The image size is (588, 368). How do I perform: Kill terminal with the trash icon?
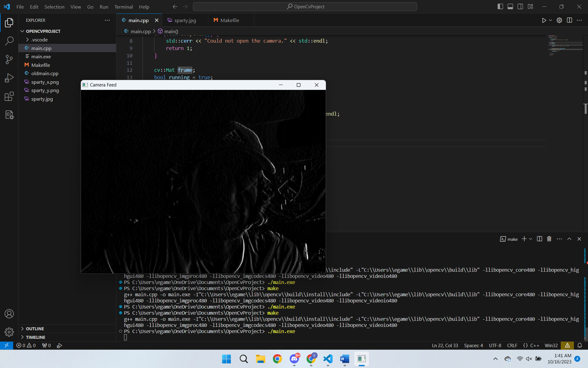[x=549, y=239]
